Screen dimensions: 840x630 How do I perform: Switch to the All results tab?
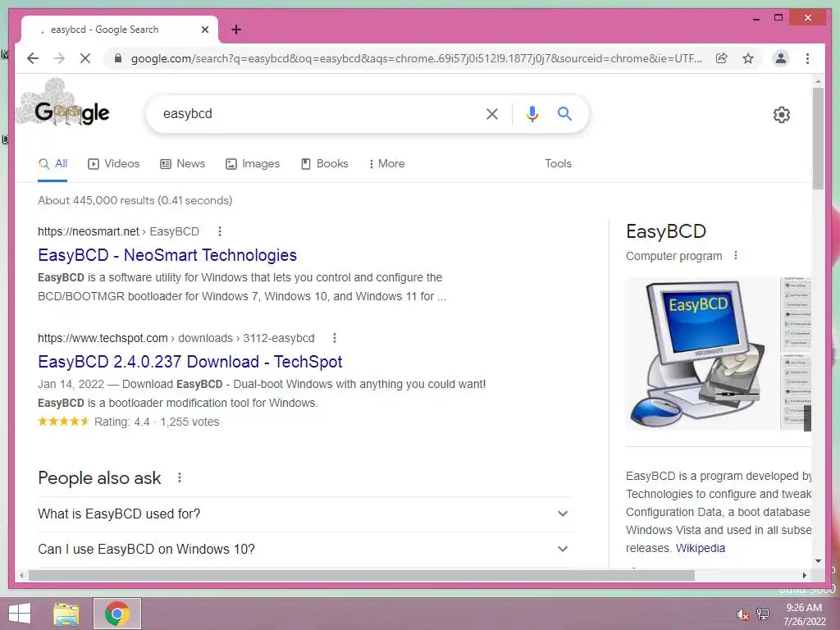(53, 164)
